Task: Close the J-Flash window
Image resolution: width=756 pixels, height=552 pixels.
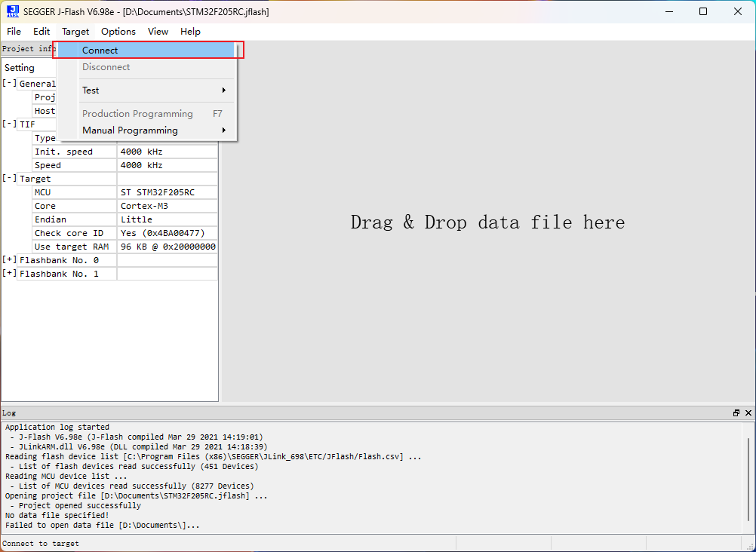Action: 738,11
